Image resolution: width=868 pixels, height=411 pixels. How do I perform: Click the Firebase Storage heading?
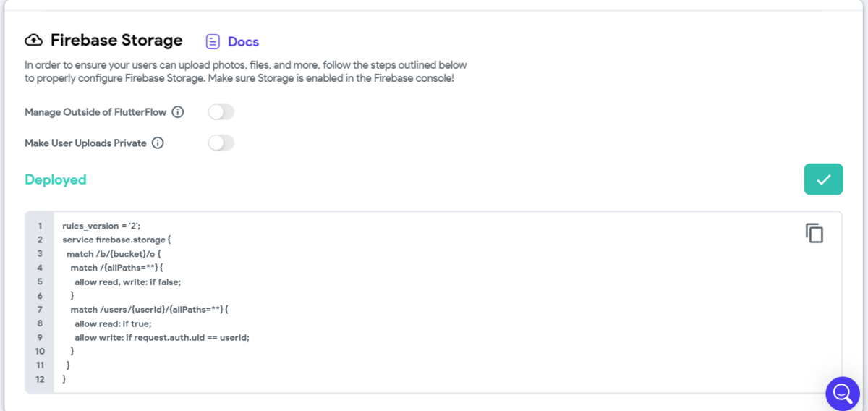[116, 40]
